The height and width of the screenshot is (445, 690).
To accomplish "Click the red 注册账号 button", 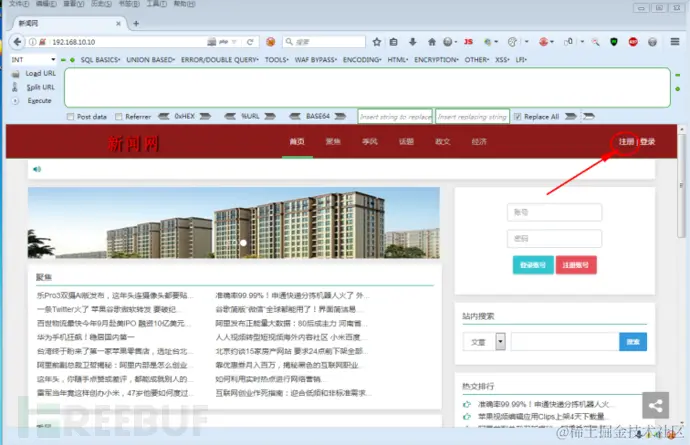I will click(576, 265).
